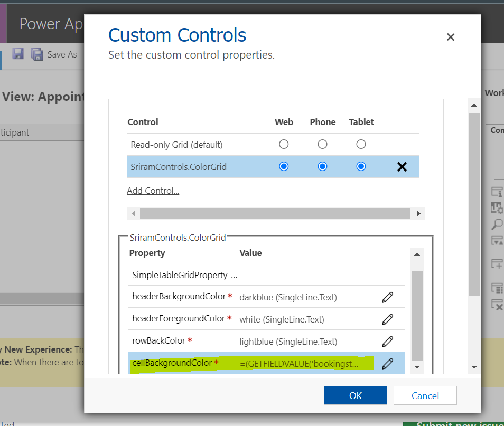Click the =(GETFIELDVALUE('bookingst... value
The image size is (504, 426).
tap(299, 364)
